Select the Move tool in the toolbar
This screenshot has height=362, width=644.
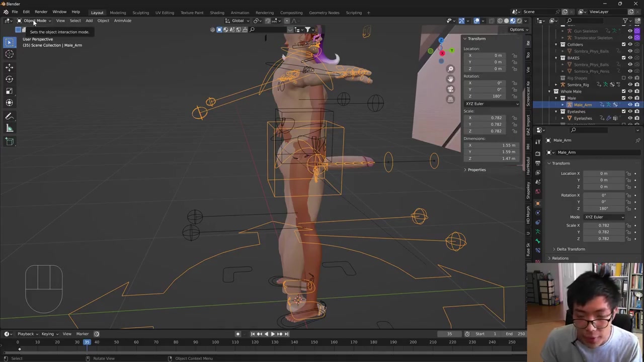click(9, 67)
